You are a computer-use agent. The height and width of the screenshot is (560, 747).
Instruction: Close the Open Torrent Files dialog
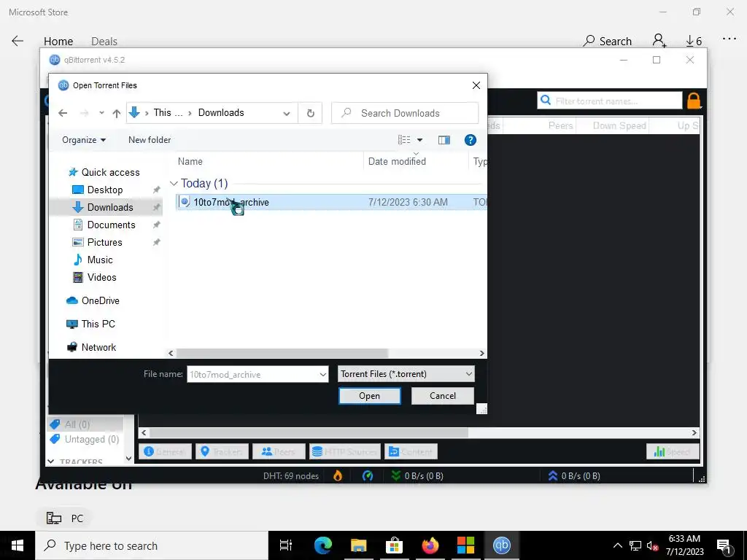(476, 85)
